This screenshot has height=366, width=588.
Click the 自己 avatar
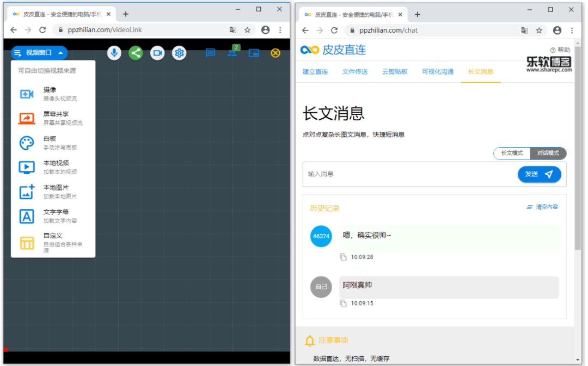pos(321,287)
